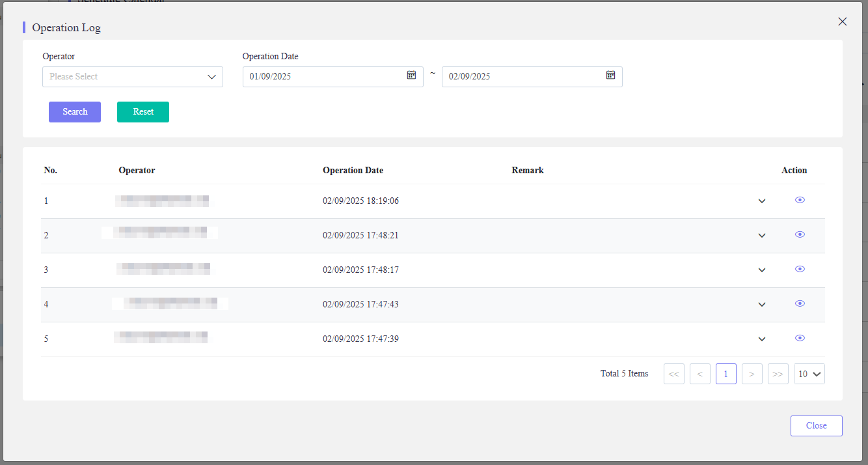Click the Total 5 Items label
Image resolution: width=868 pixels, height=465 pixels.
(625, 374)
